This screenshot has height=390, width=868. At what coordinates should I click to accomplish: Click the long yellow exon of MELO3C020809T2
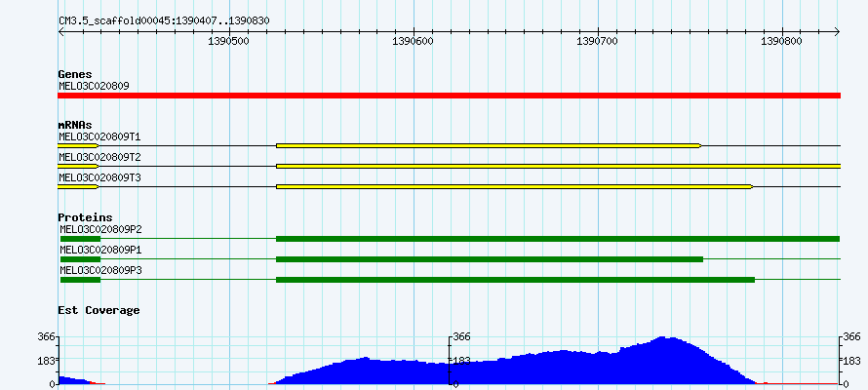point(558,166)
